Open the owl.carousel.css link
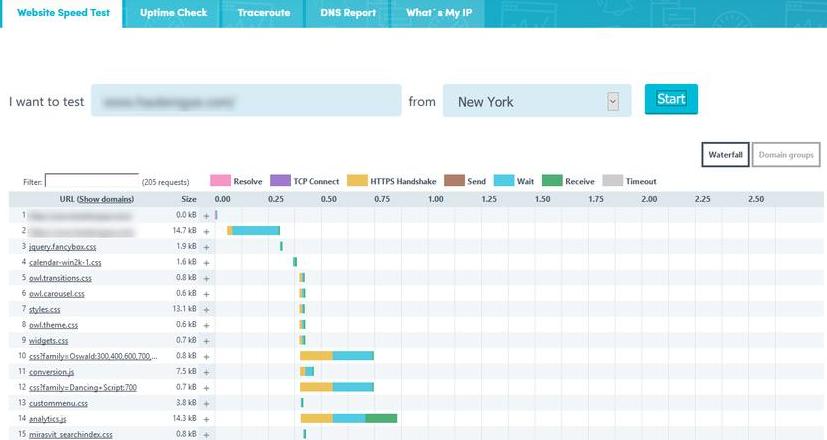Screen dimensions: 827x440 click(56, 293)
